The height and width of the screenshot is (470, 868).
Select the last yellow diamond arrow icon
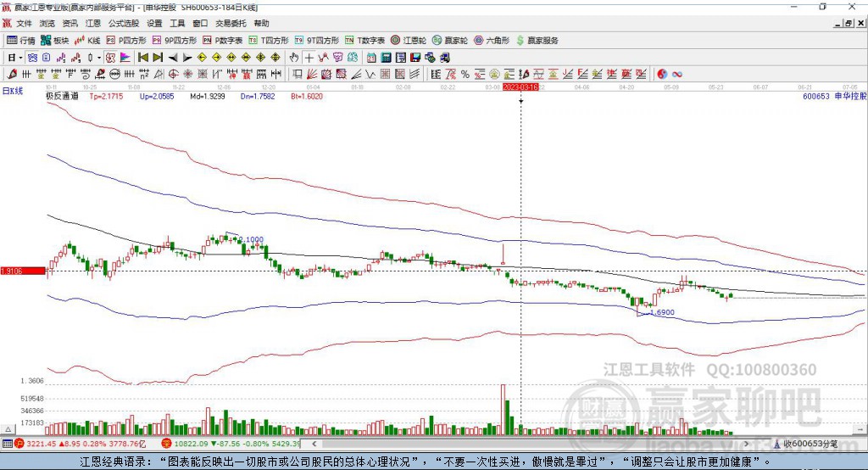tap(275, 58)
